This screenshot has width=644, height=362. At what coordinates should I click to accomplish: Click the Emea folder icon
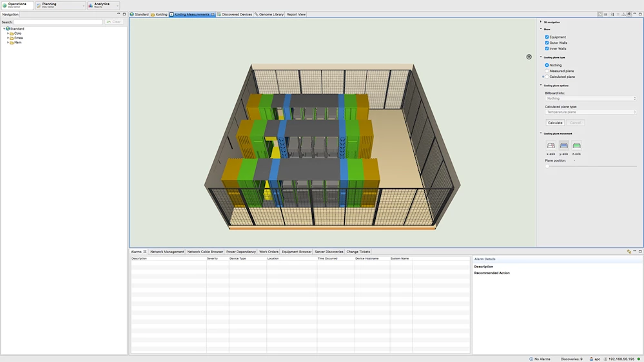(12, 38)
